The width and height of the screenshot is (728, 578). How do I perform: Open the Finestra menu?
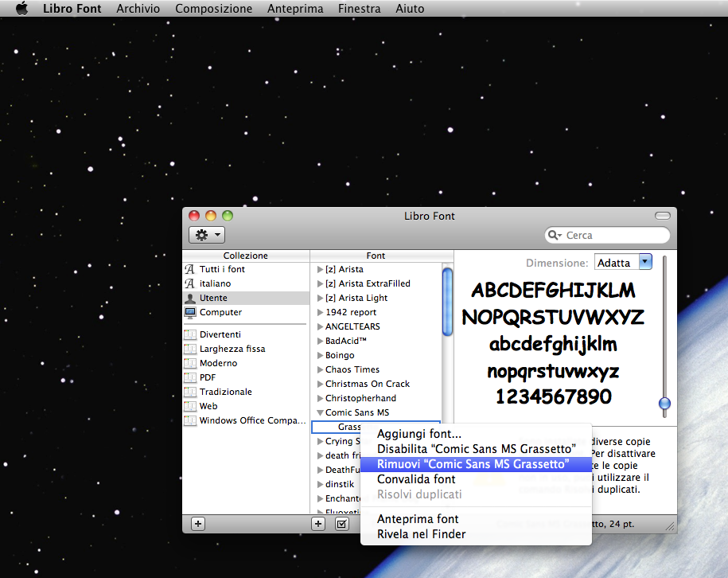tap(360, 9)
